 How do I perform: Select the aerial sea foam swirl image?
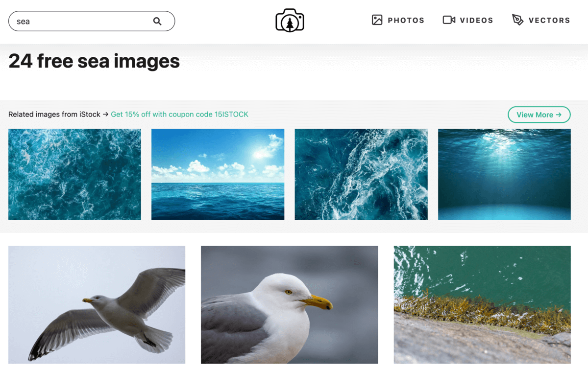tap(361, 174)
